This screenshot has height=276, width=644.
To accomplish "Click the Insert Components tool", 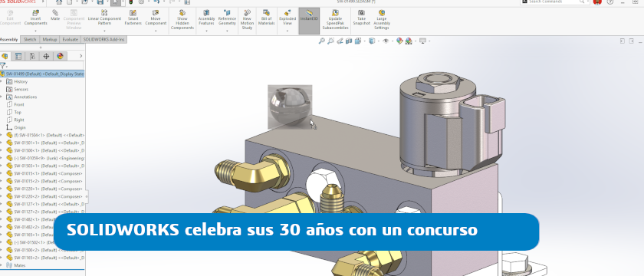I will tap(36, 18).
